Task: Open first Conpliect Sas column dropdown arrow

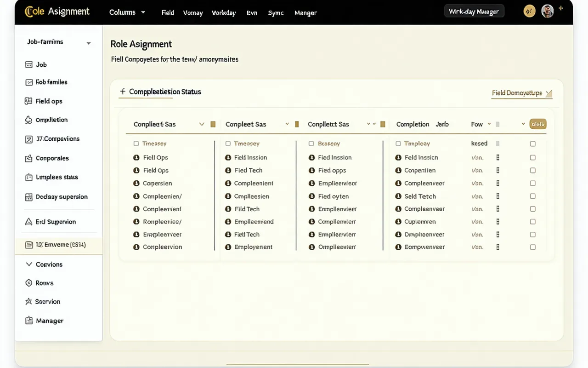Action: coord(201,124)
